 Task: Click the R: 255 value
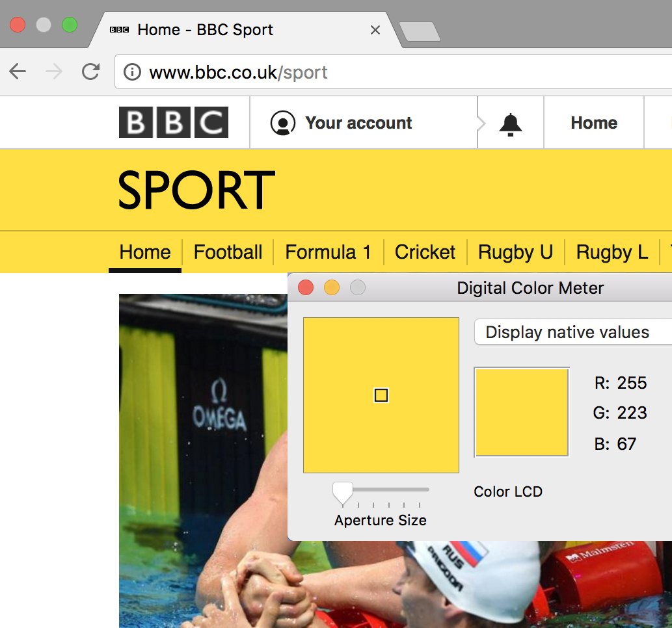click(621, 382)
